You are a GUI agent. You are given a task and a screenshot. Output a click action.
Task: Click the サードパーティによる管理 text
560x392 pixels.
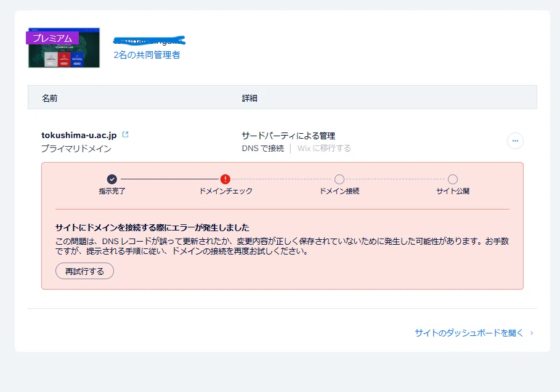coord(288,136)
